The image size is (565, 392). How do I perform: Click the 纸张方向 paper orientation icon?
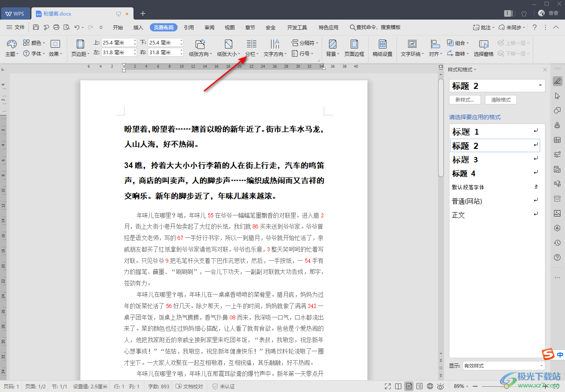200,44
